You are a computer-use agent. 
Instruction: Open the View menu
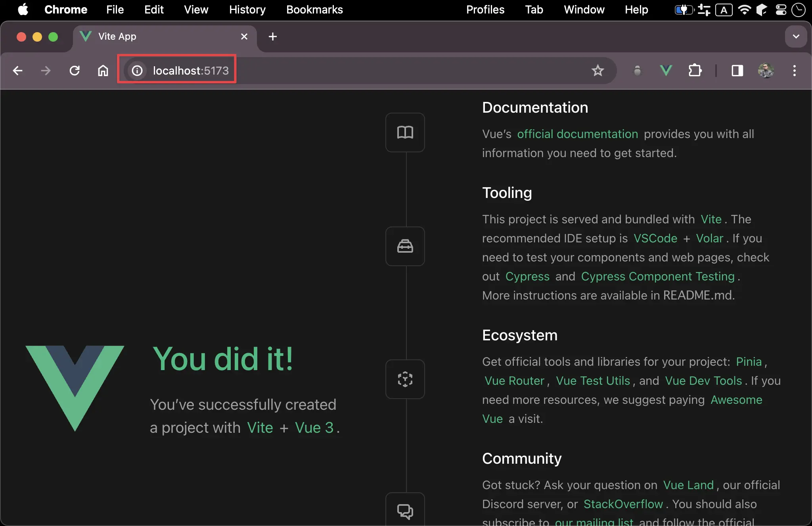196,10
